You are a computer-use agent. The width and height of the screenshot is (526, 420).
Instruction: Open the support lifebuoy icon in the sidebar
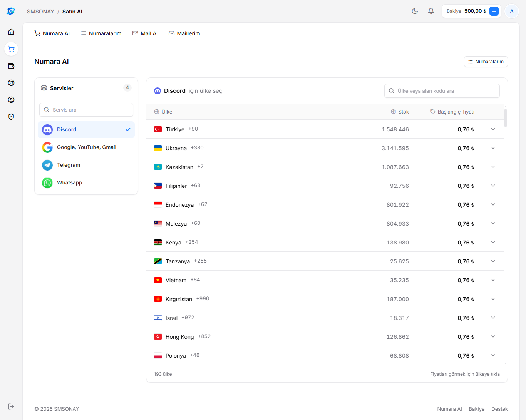point(11,83)
